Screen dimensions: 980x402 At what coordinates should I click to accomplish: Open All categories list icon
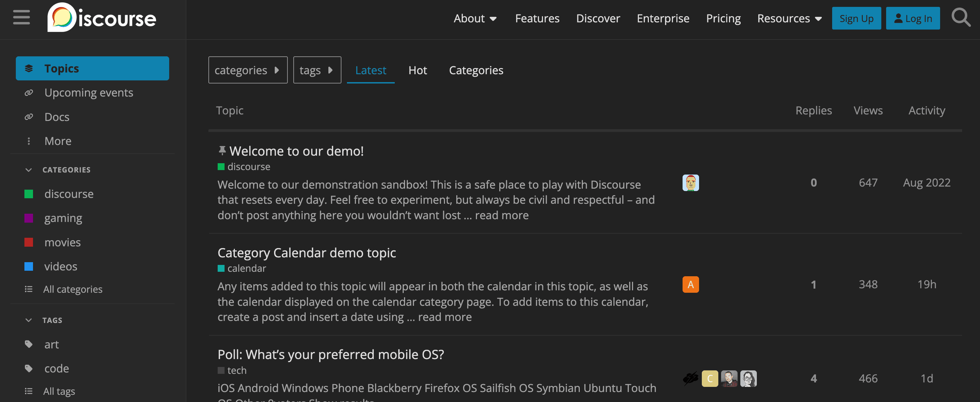[29, 289]
